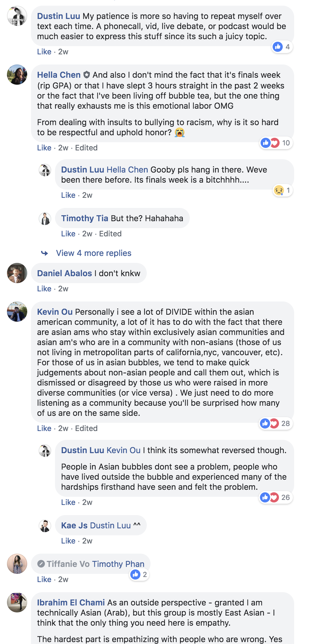Like Daniel Abalos's comment
This screenshot has width=315, height=644.
coord(44,289)
